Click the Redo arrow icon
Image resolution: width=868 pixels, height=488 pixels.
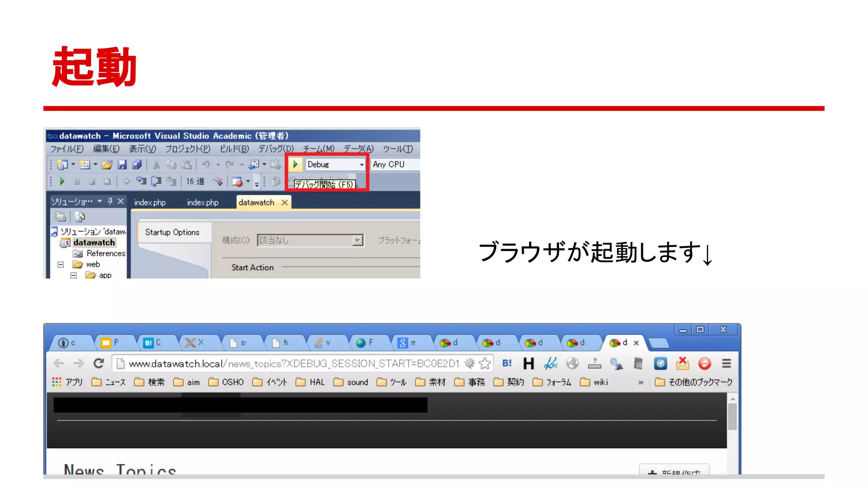[x=230, y=164]
